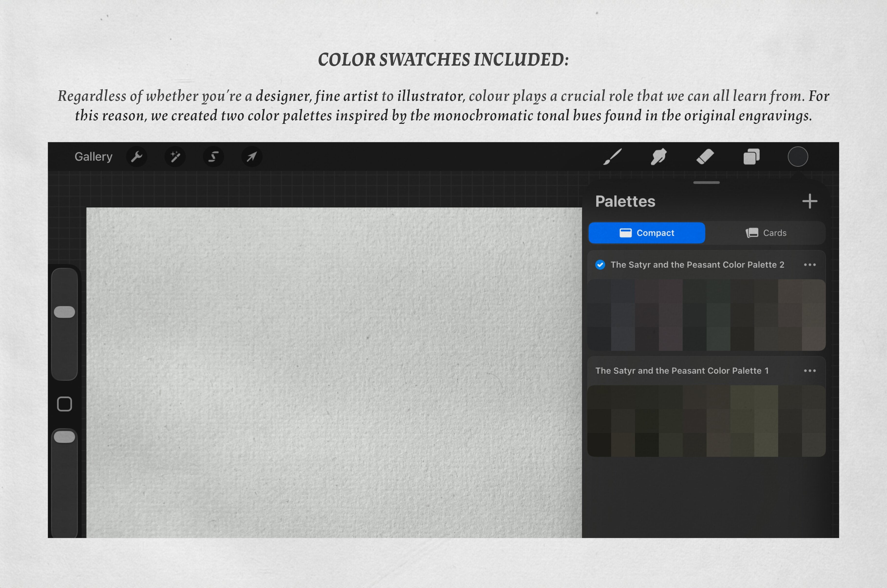Select the Transform arrow tool

tap(252, 157)
